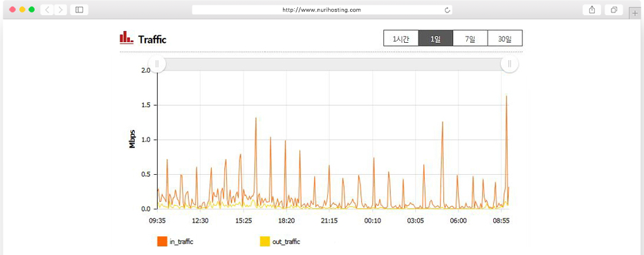Show all tabs overview icon
The width and height of the screenshot is (644, 255).
click(x=614, y=10)
